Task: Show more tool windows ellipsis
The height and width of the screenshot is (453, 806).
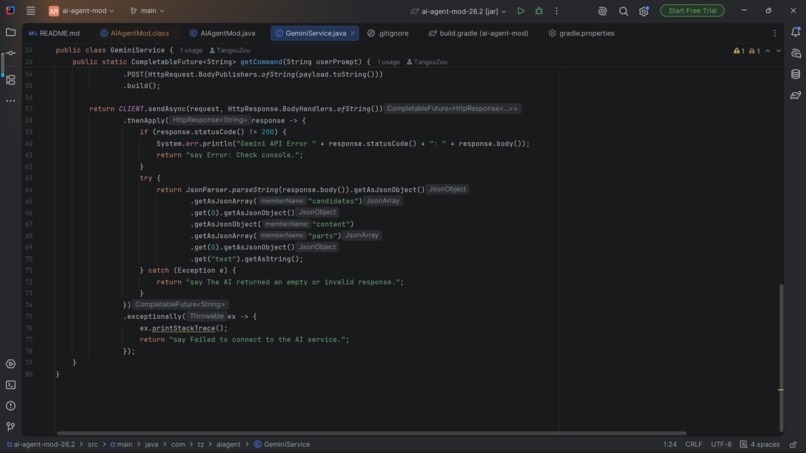Action: 10,101
